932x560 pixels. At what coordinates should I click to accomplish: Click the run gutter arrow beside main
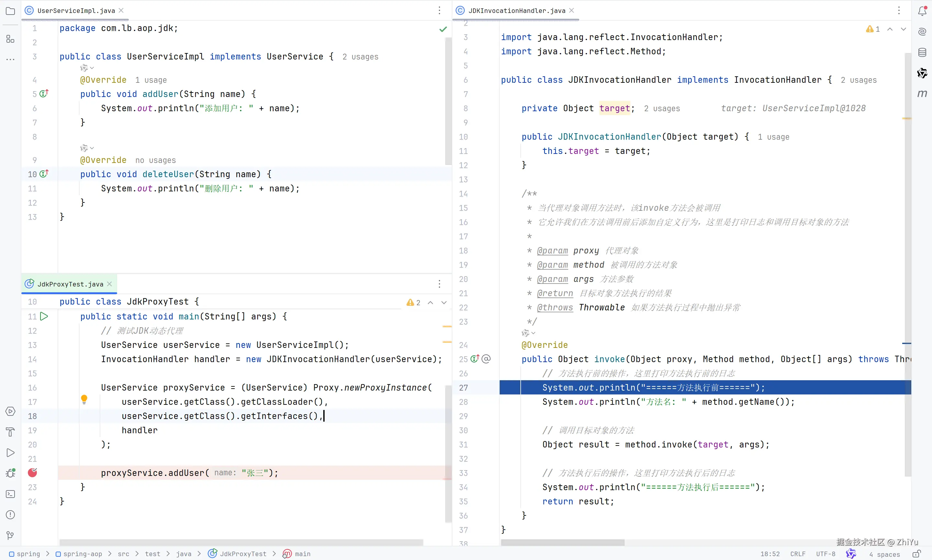point(44,316)
